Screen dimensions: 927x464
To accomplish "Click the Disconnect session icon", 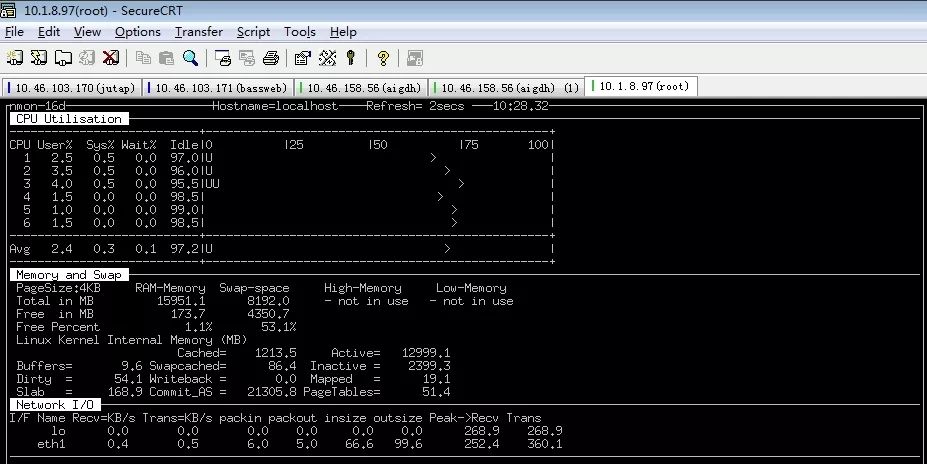I will coord(111,57).
